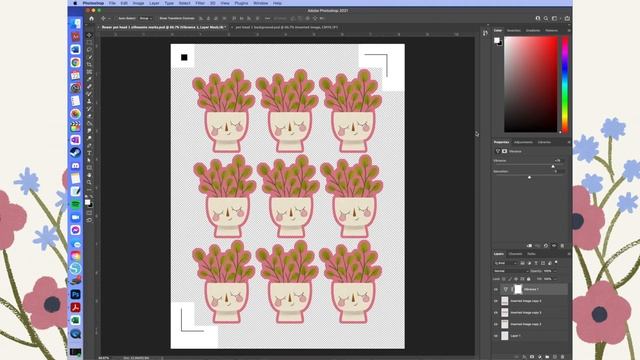This screenshot has height=360, width=640.
Task: Open the Image menu
Action: (138, 3)
